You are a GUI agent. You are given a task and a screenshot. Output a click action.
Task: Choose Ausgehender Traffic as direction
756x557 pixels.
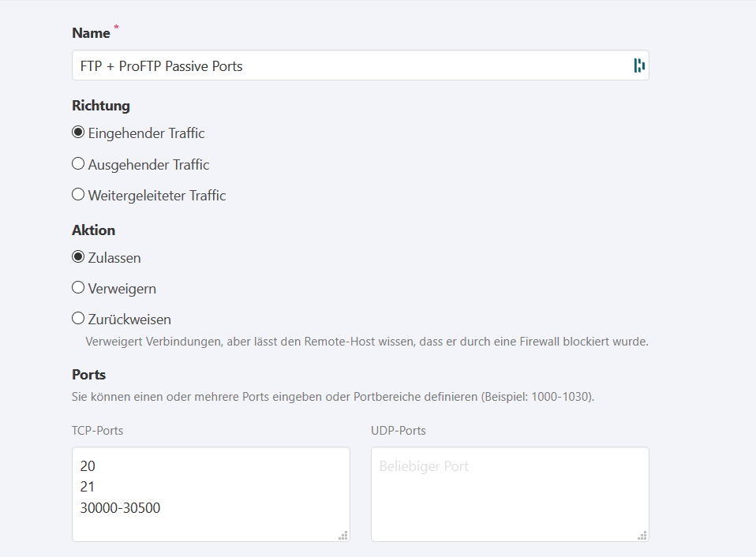click(78, 164)
